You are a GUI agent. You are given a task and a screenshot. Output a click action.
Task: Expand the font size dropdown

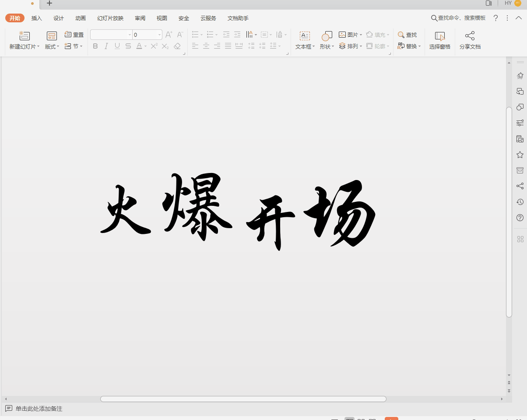(x=159, y=35)
